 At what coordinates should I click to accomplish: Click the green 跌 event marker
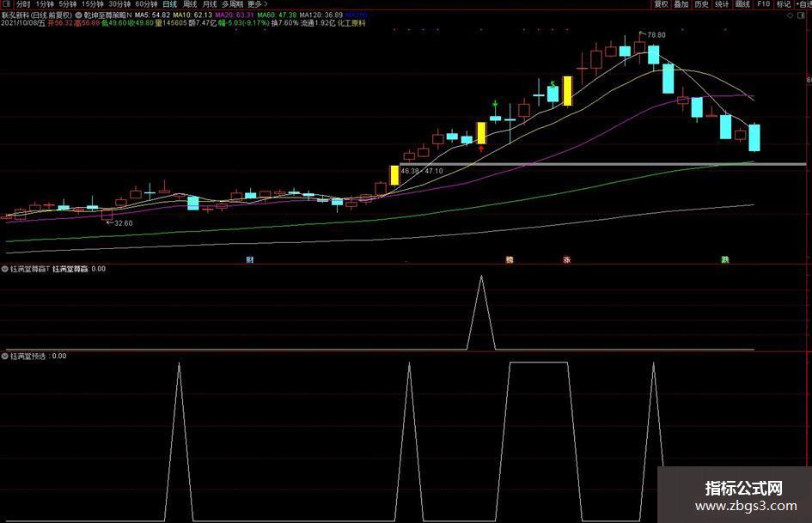[x=725, y=259]
